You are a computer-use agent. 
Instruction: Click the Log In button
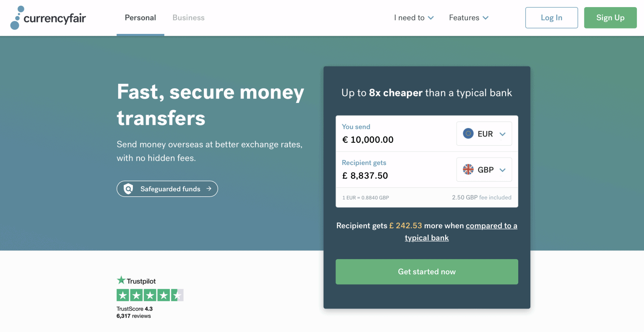(x=551, y=18)
